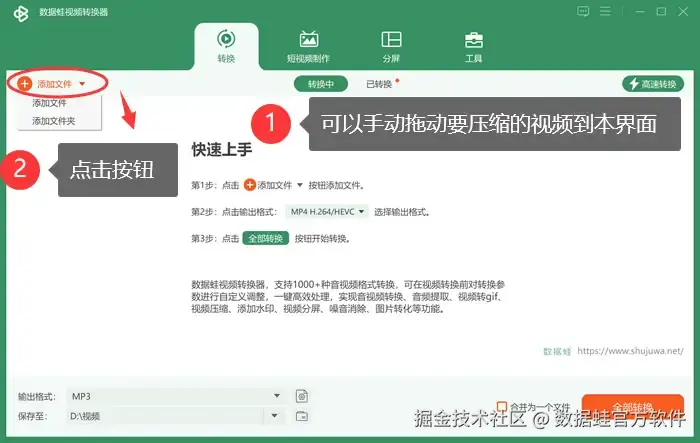Open the 工具 tab
This screenshot has height=443, width=700.
[474, 46]
